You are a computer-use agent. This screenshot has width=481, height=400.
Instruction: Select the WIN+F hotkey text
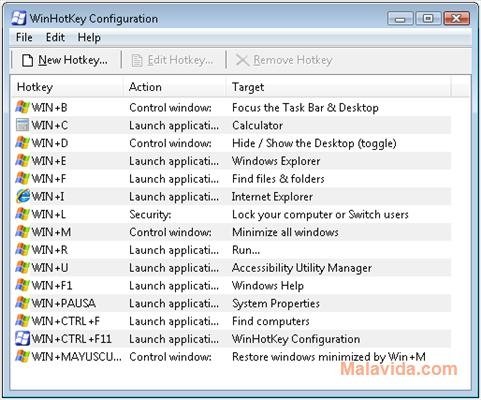(x=49, y=179)
